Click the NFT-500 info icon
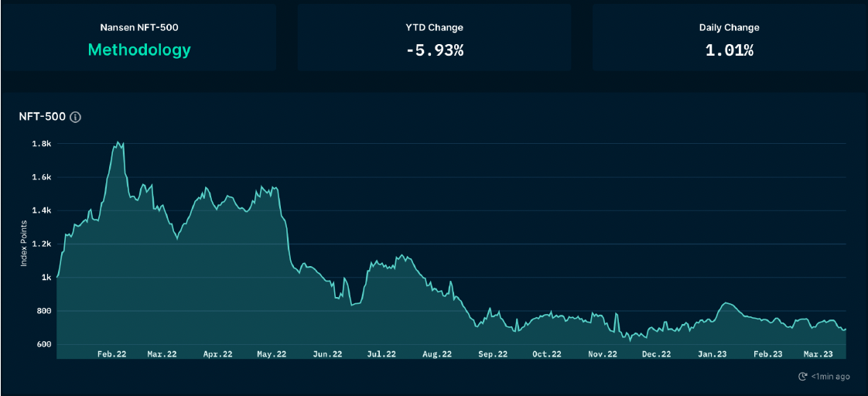This screenshot has width=868, height=396. click(75, 118)
